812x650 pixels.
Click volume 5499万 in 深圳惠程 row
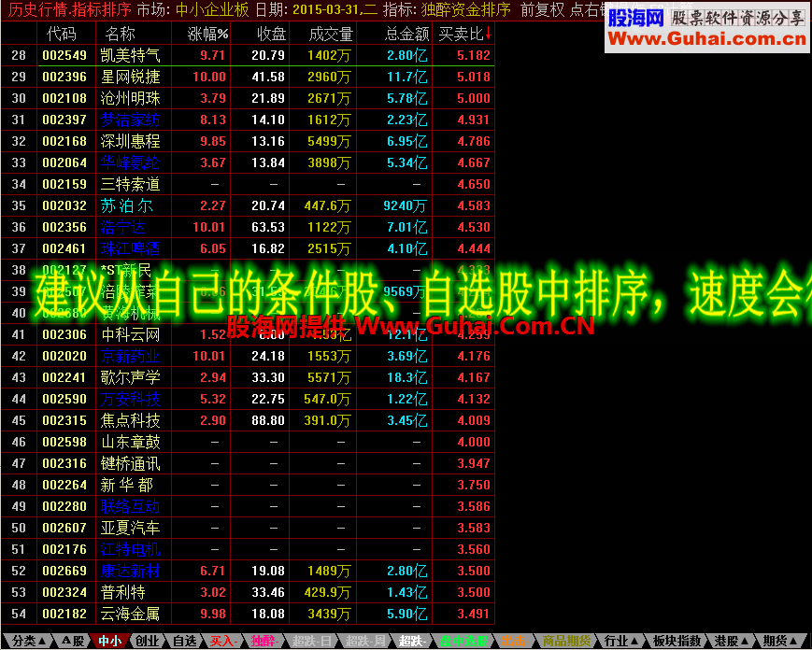point(329,141)
